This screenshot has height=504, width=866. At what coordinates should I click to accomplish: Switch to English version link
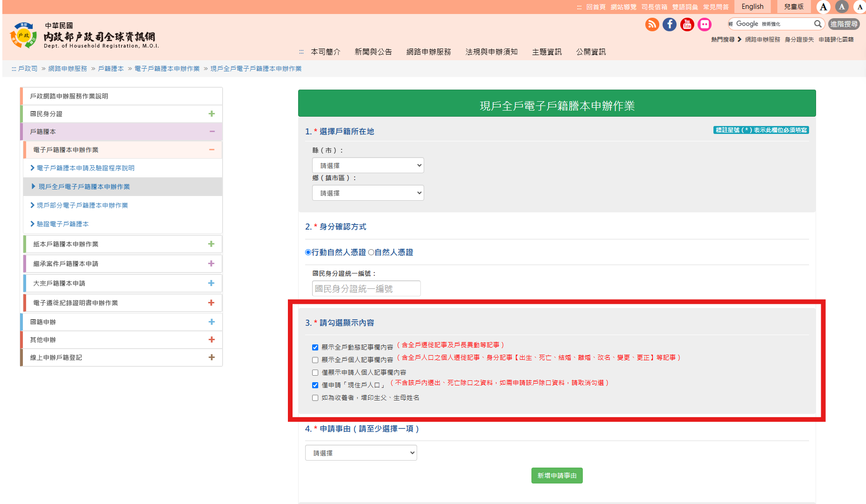752,7
